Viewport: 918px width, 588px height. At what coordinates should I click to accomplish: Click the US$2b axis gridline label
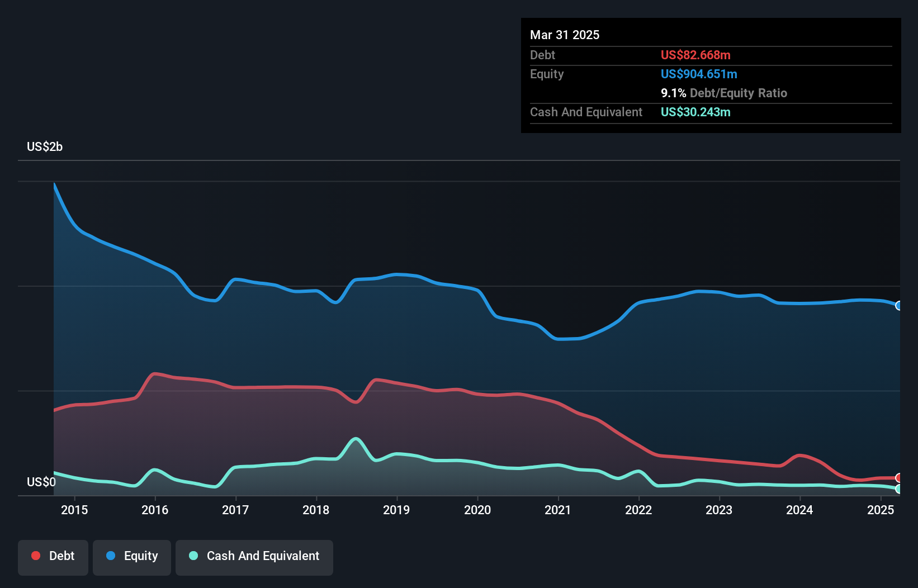tap(45, 147)
